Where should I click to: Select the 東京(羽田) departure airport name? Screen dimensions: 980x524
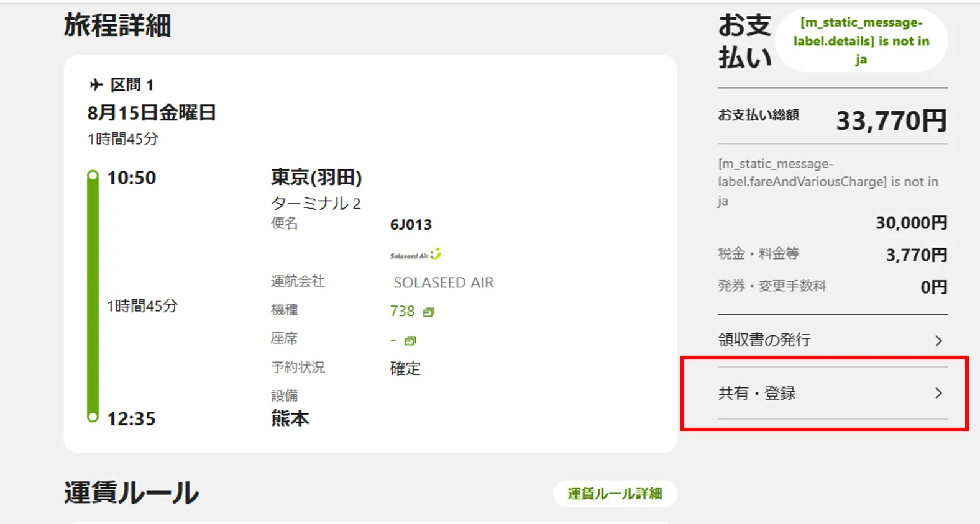(x=316, y=178)
